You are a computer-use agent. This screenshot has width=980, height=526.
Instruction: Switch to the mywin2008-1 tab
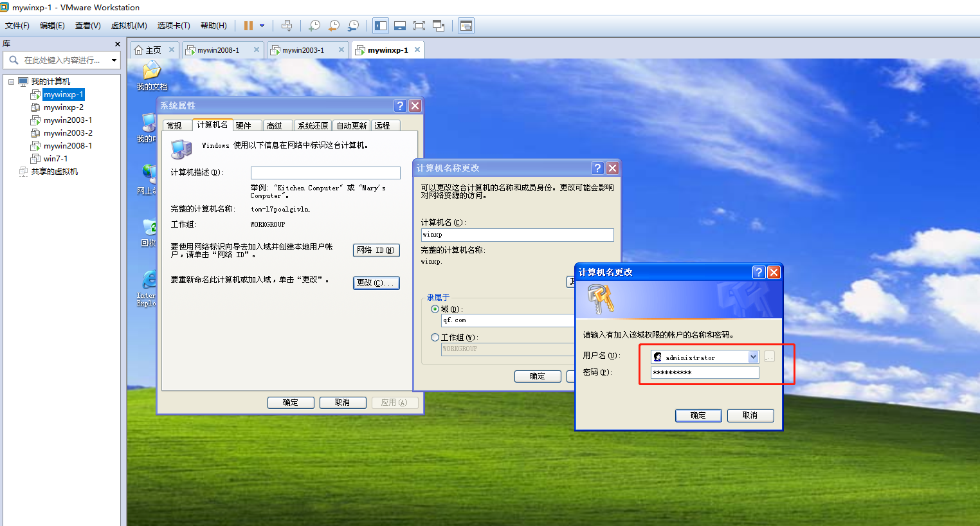click(x=217, y=50)
